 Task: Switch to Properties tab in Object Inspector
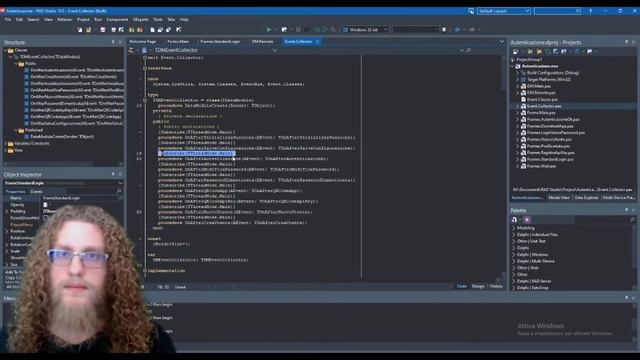15,191
